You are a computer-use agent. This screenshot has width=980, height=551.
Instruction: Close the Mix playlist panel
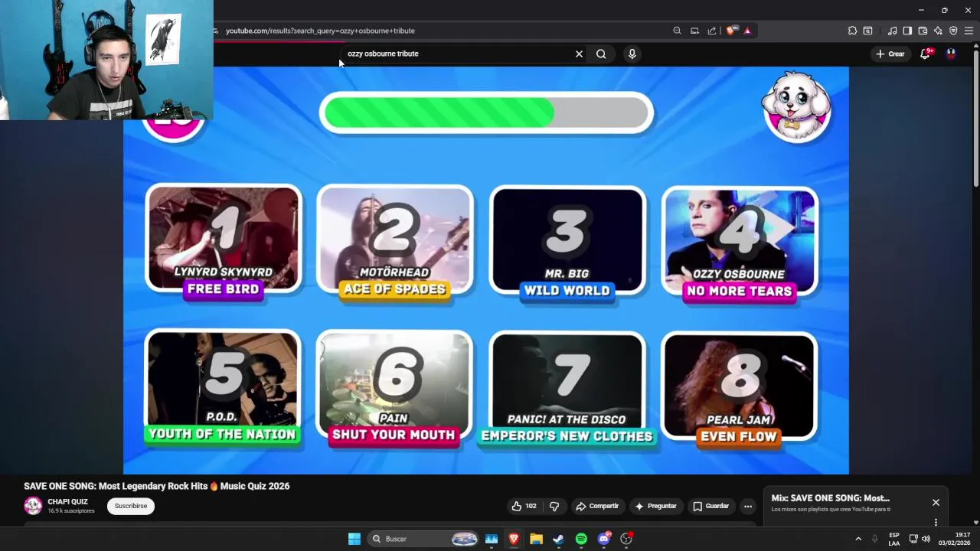tap(936, 503)
